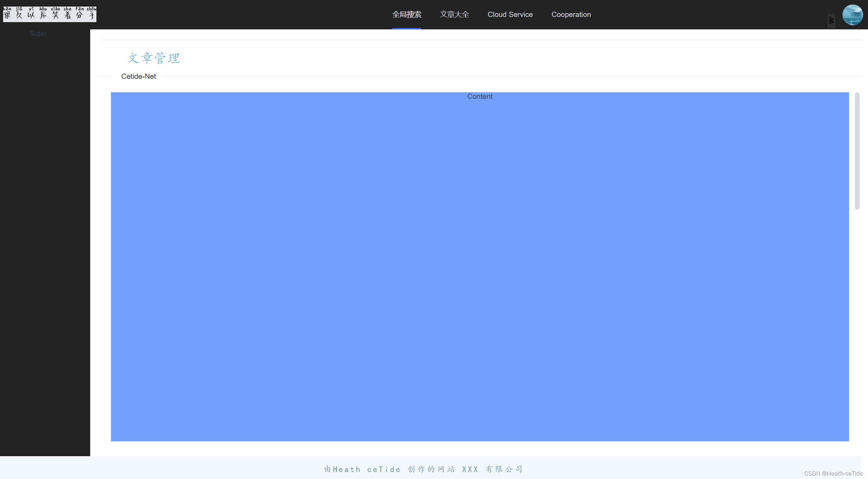Click the vertical scrollbar thumb
The height and width of the screenshot is (479, 868).
857,151
